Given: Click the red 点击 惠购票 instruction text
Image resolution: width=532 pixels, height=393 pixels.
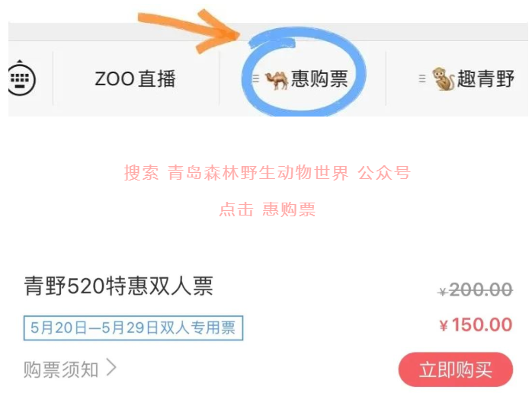Looking at the screenshot, I should click(x=268, y=209).
